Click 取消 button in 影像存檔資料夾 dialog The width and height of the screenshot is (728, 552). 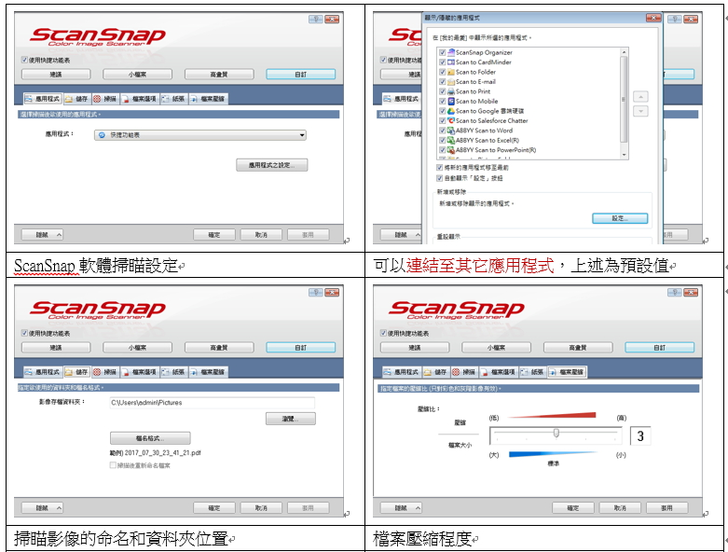[x=261, y=508]
